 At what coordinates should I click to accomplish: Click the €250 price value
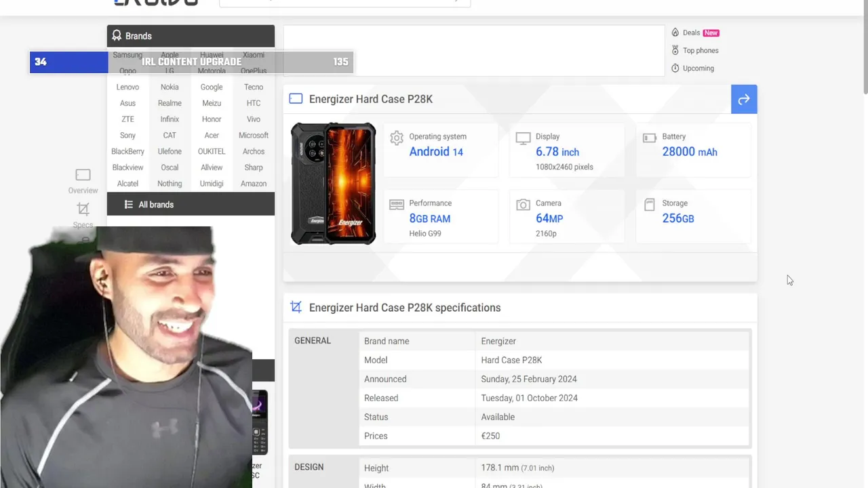tap(490, 436)
